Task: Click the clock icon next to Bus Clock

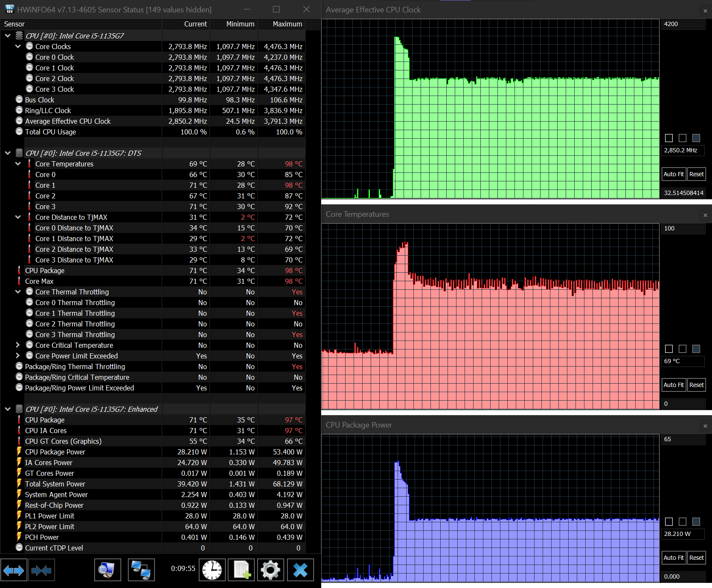Action: (x=19, y=99)
